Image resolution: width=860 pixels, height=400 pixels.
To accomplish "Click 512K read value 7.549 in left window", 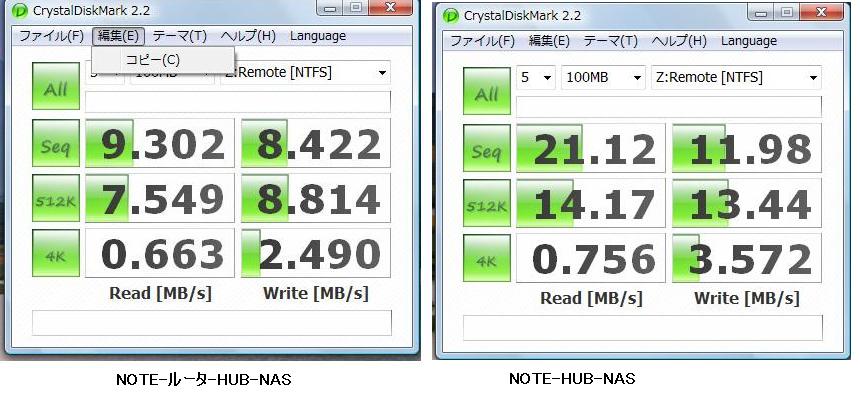I will coord(160,198).
